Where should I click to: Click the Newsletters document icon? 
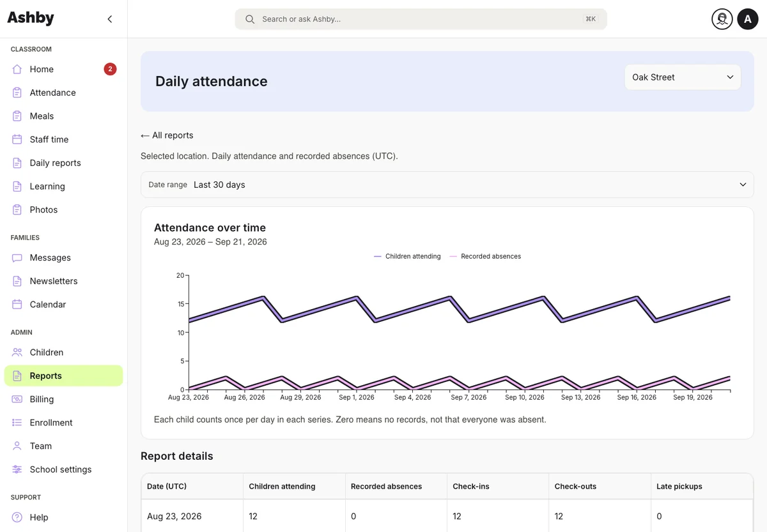[x=17, y=281]
